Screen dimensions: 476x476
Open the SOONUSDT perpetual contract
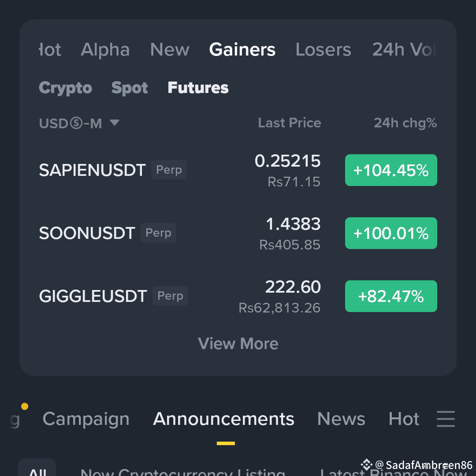point(238,233)
